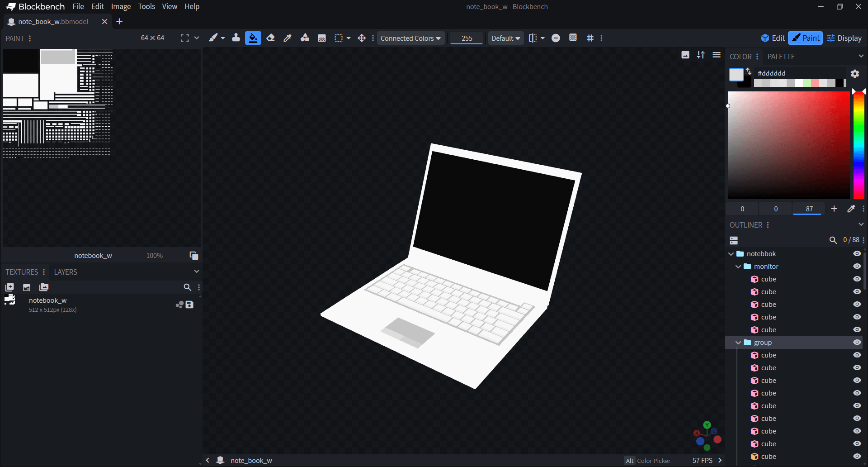The width and height of the screenshot is (868, 467).
Task: Hide the last cube under monitor
Action: (x=857, y=330)
